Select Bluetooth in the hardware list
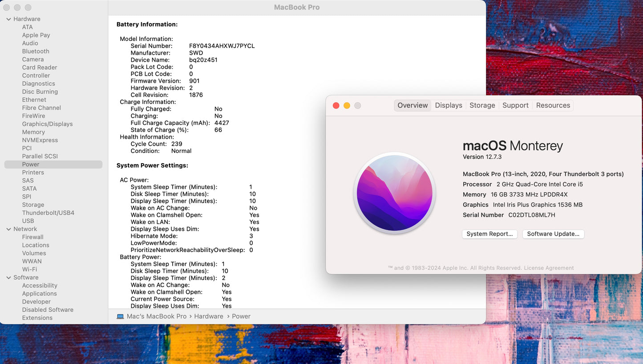The width and height of the screenshot is (643, 364). 36,52
